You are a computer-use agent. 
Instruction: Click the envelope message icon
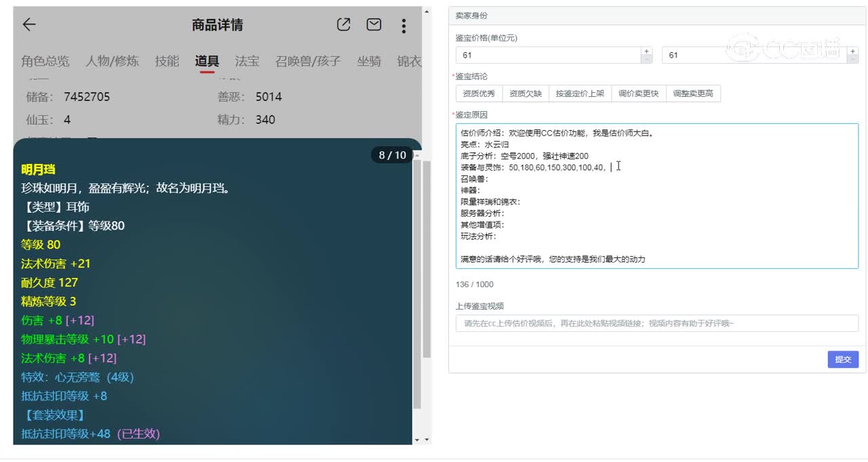(374, 24)
